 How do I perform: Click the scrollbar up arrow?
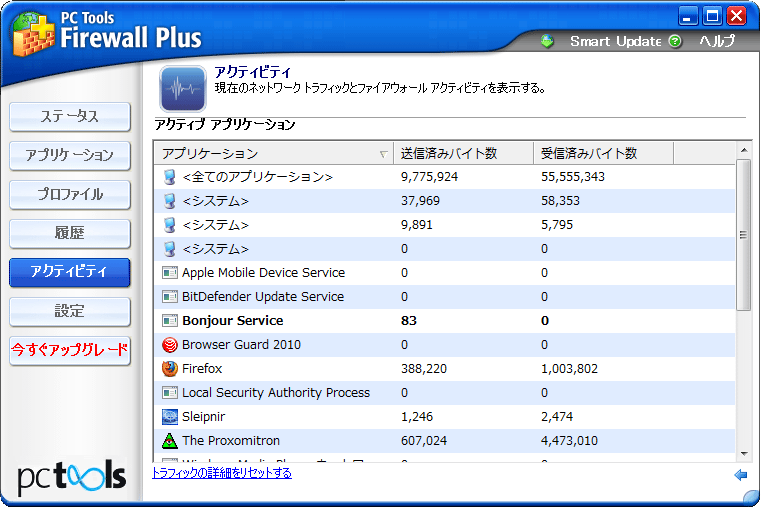(744, 150)
